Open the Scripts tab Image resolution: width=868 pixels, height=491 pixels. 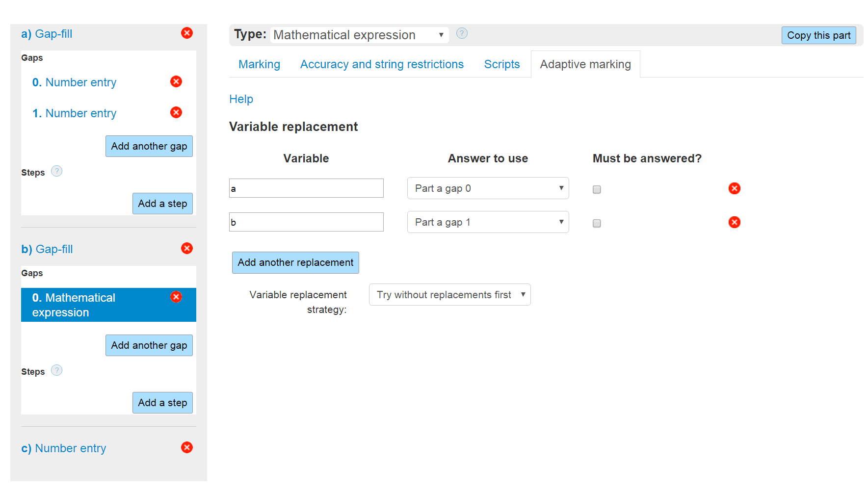tap(501, 64)
